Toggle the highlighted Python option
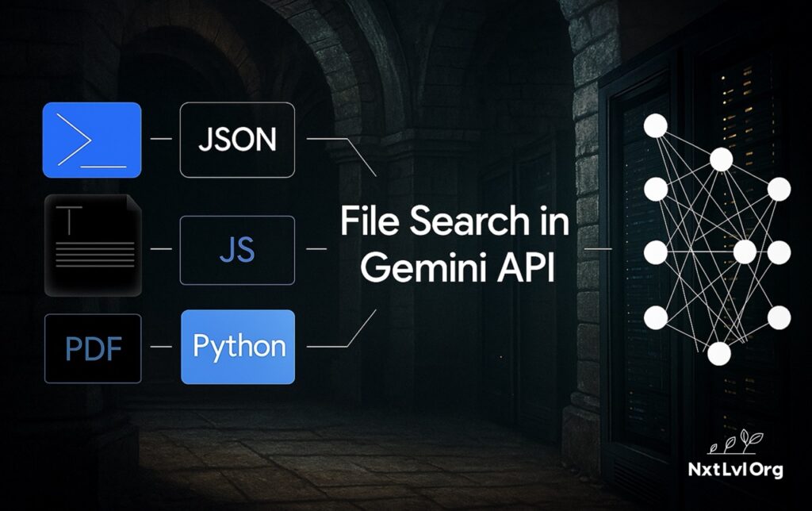Viewport: 812px width, 511px height. (237, 346)
